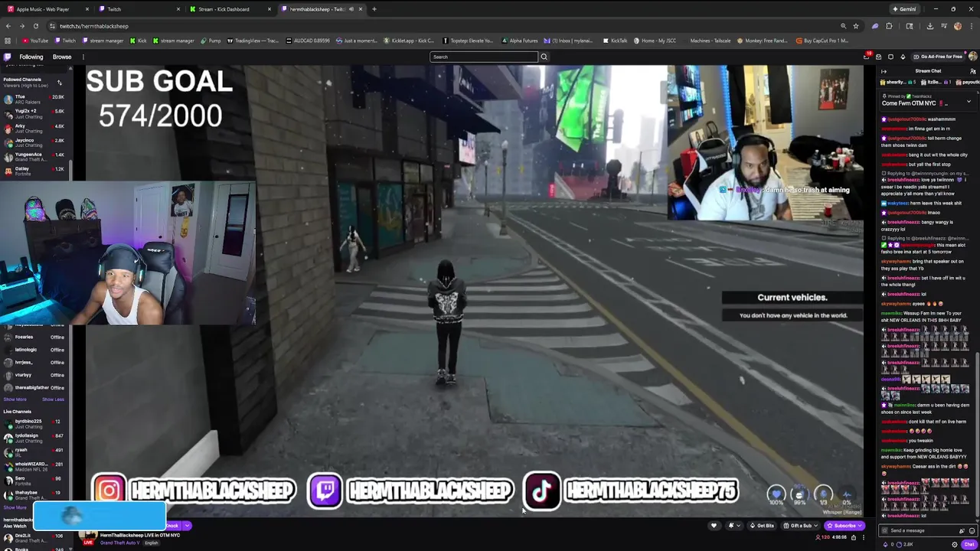Image resolution: width=980 pixels, height=551 pixels.
Task: Collapse the Stream Chat panel arrow
Action: tap(884, 71)
